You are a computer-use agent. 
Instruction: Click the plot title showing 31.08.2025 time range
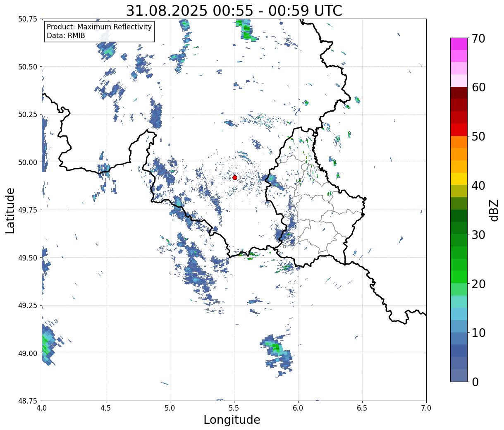[234, 10]
